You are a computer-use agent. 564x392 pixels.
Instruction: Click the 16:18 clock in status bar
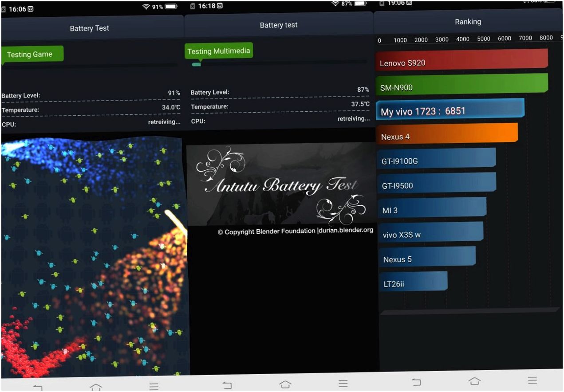click(x=207, y=6)
